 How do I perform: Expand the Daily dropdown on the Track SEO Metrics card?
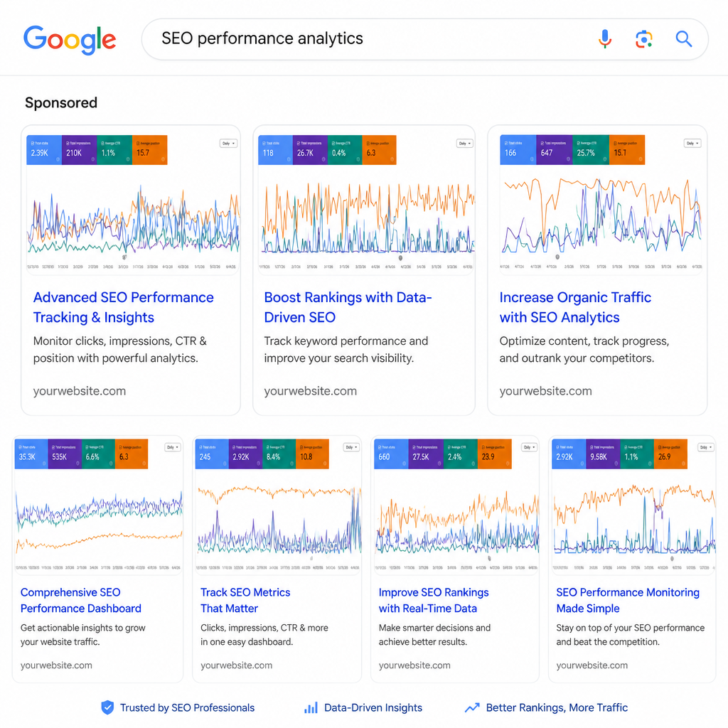[351, 447]
